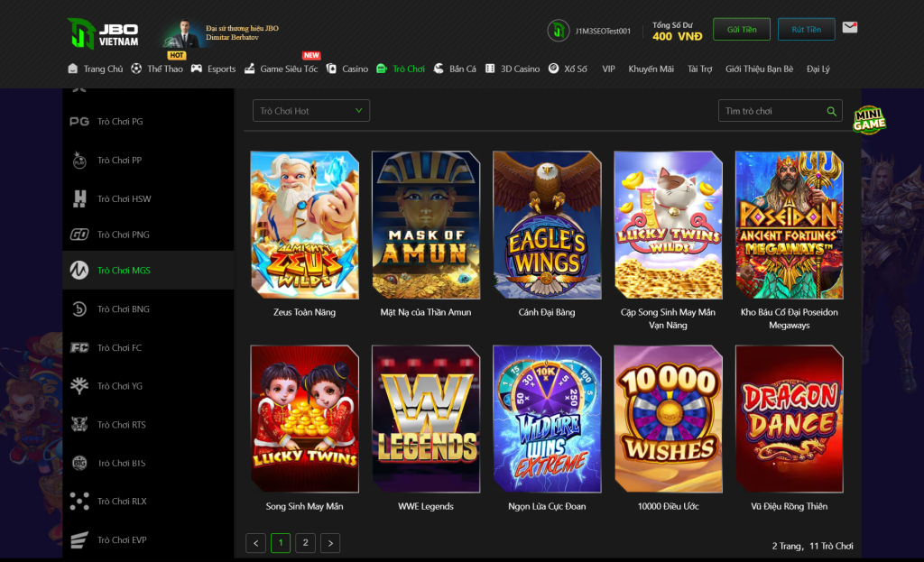Go to page 2 of games

(x=305, y=543)
